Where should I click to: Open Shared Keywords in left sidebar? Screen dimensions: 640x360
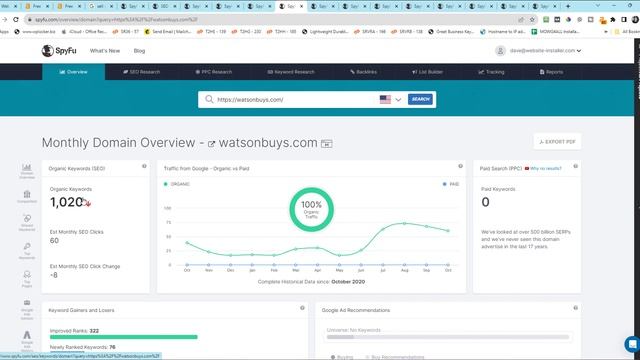(x=27, y=222)
